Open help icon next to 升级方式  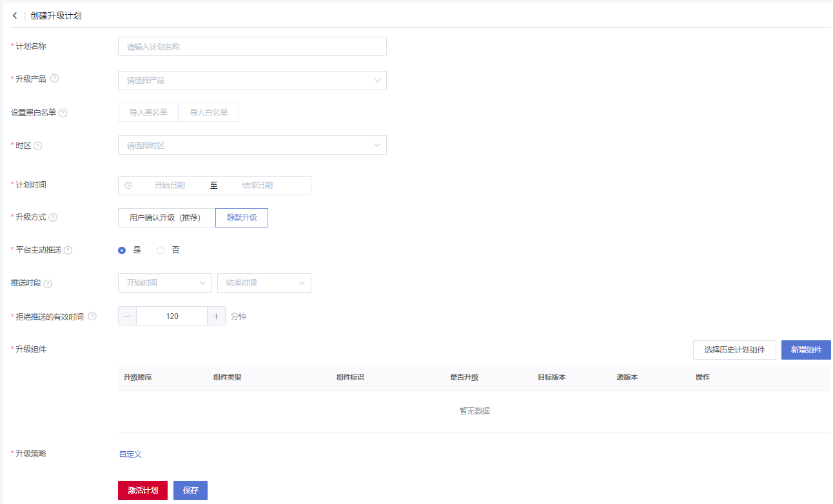pyautogui.click(x=53, y=217)
